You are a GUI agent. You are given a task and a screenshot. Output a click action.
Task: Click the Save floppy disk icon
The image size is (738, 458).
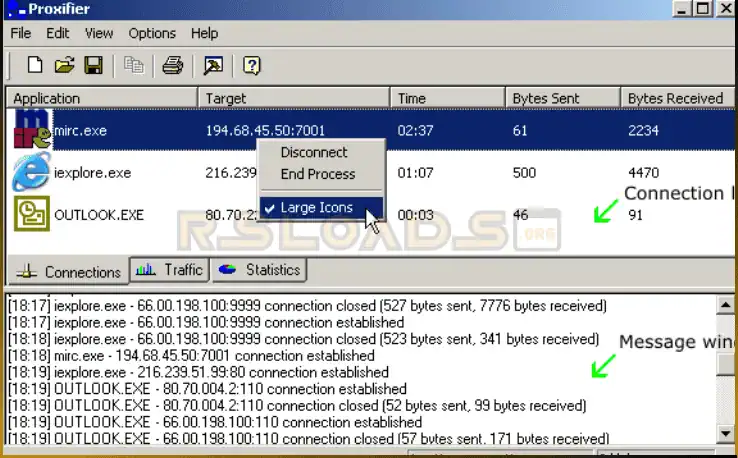[93, 66]
